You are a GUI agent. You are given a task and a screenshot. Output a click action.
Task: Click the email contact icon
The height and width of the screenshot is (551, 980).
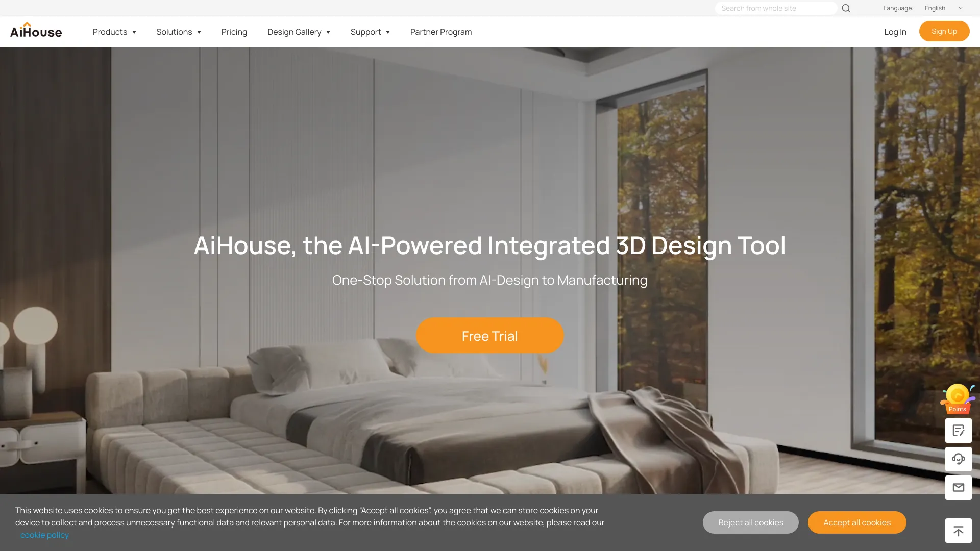click(959, 487)
